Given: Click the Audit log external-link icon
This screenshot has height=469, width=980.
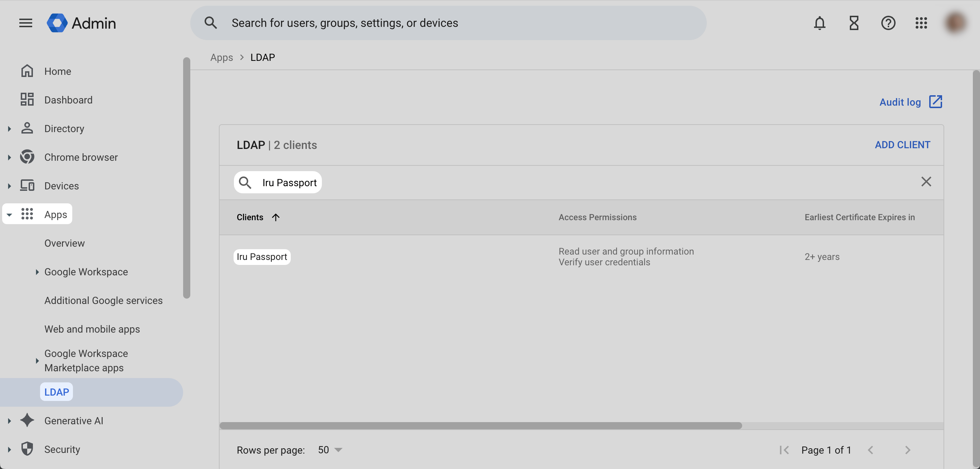Looking at the screenshot, I should [936, 102].
